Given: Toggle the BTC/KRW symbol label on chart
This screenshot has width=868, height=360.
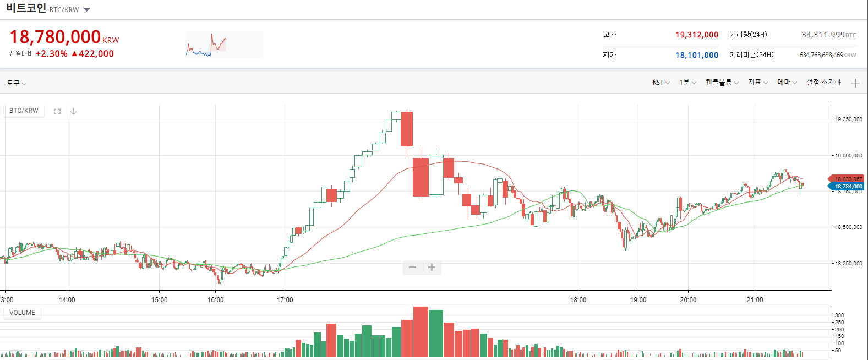Looking at the screenshot, I should (x=23, y=111).
